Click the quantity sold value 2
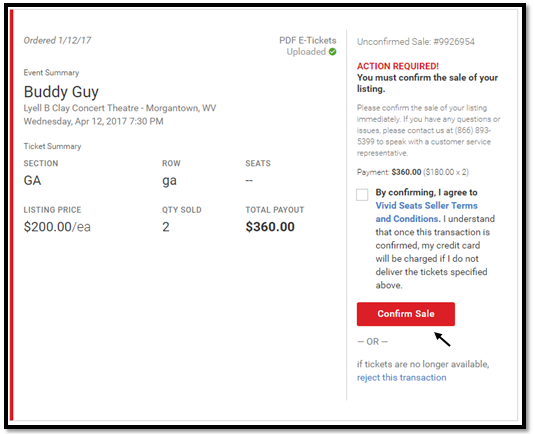535x434 pixels. [x=166, y=227]
